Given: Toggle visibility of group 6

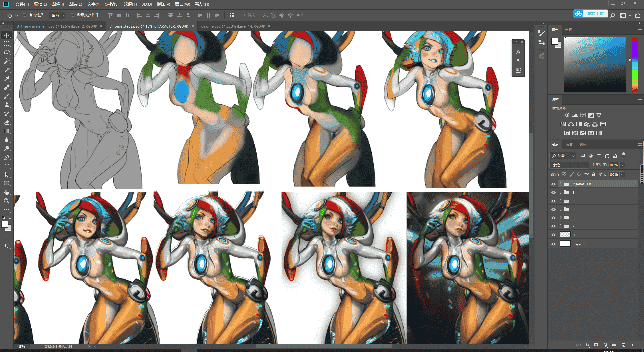Looking at the screenshot, I should (553, 192).
